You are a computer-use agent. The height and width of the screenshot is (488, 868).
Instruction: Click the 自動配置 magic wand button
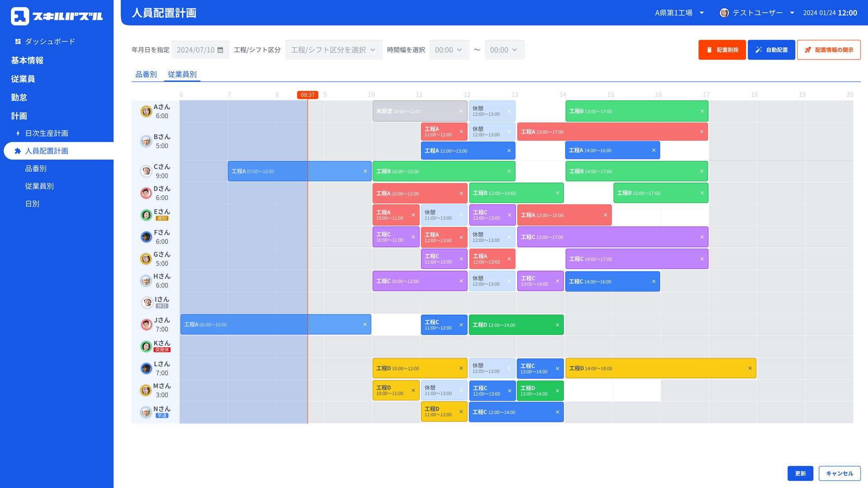pyautogui.click(x=771, y=50)
